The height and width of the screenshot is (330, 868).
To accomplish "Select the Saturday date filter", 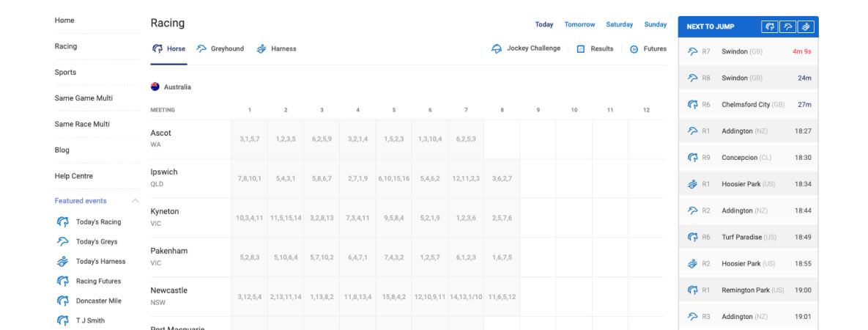I will coord(620,24).
